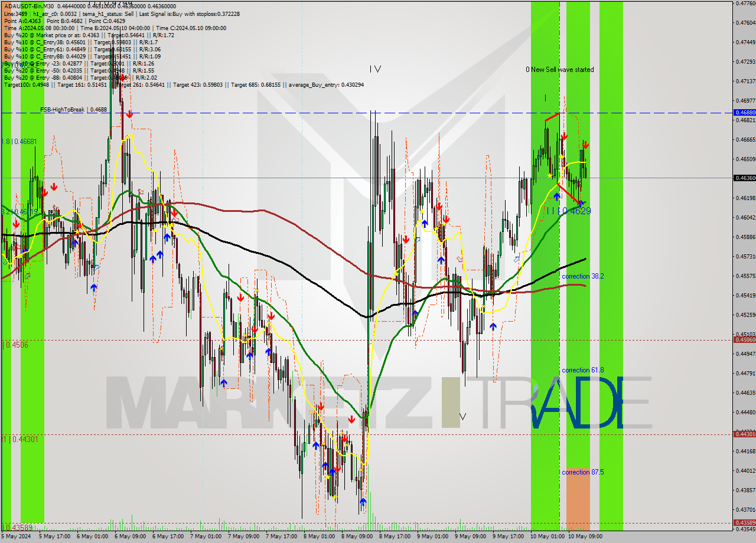Click 'Buy %20 @ Market price' line
756x543 pixels.
tap(89, 35)
